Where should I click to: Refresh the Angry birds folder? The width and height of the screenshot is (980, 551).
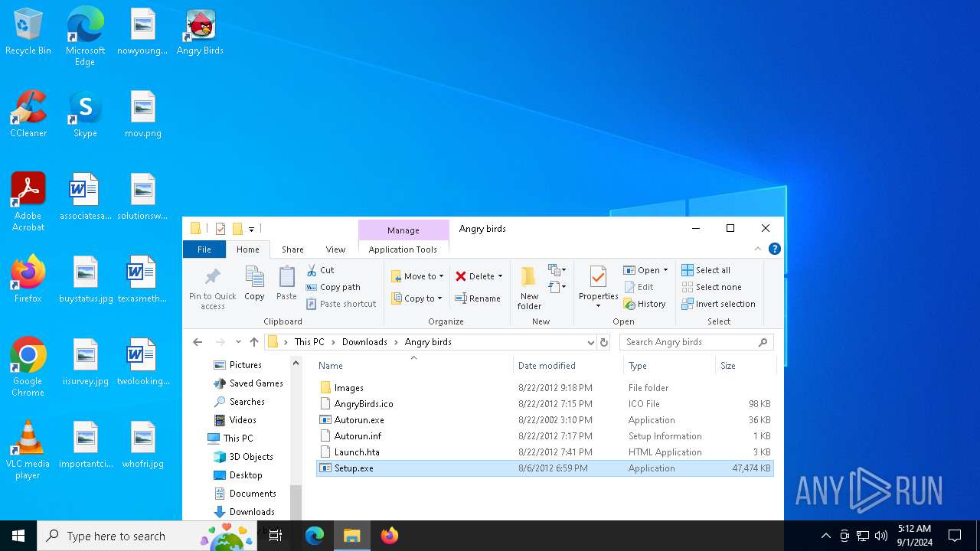pyautogui.click(x=604, y=342)
